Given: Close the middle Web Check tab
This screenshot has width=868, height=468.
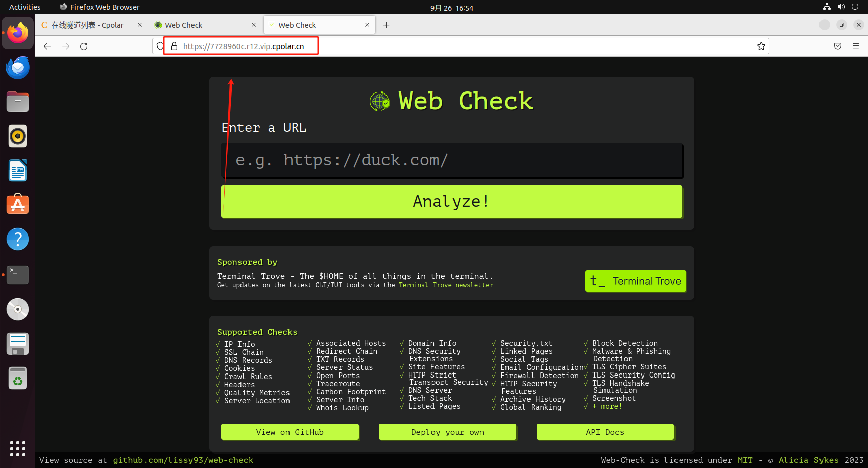Looking at the screenshot, I should (254, 25).
